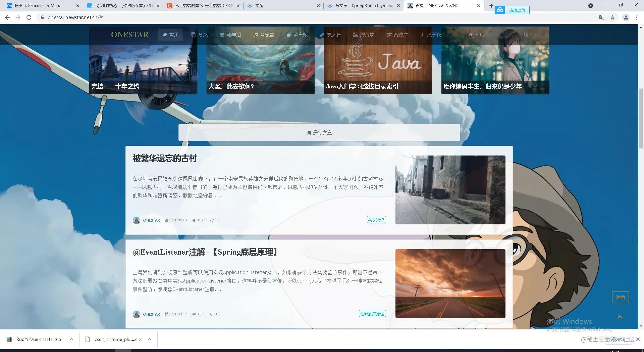The width and height of the screenshot is (644, 352).
Task: Click the old village street thumbnail
Action: (450, 190)
